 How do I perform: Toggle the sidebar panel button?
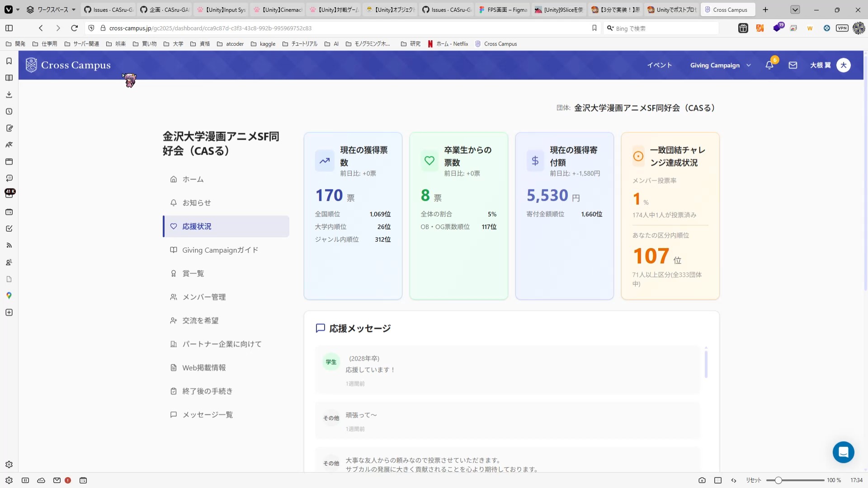tap(9, 28)
